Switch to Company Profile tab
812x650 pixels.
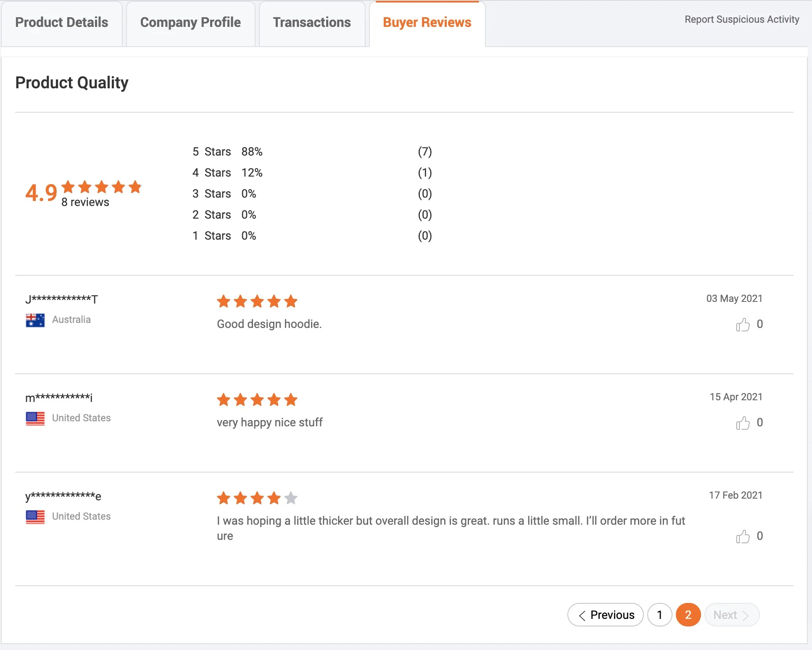point(190,22)
